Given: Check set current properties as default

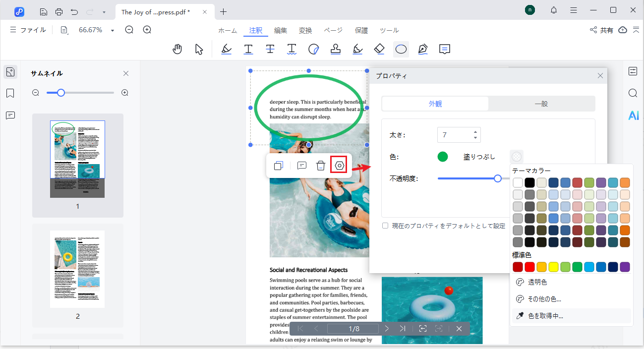Looking at the screenshot, I should click(385, 226).
